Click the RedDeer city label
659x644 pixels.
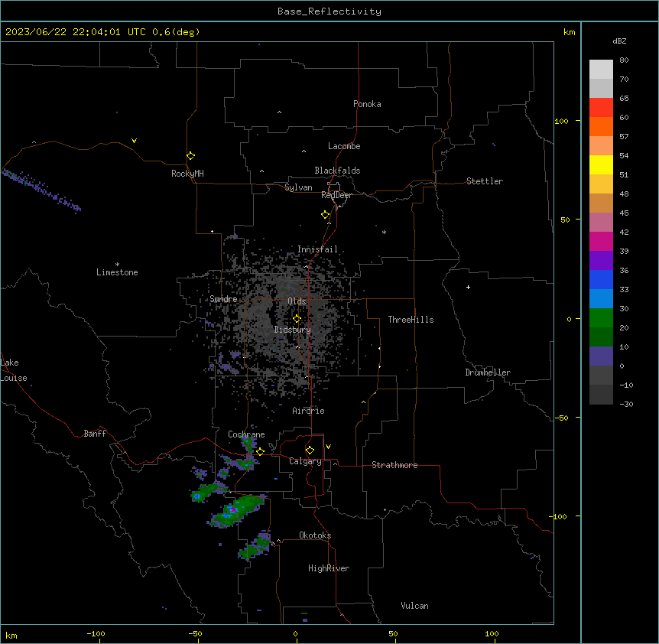click(x=336, y=195)
